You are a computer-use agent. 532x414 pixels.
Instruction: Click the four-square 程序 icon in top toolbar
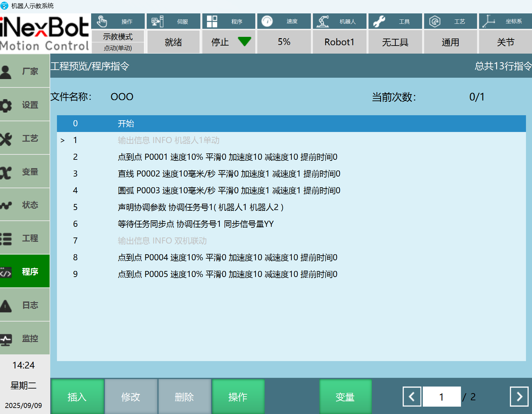coord(212,21)
